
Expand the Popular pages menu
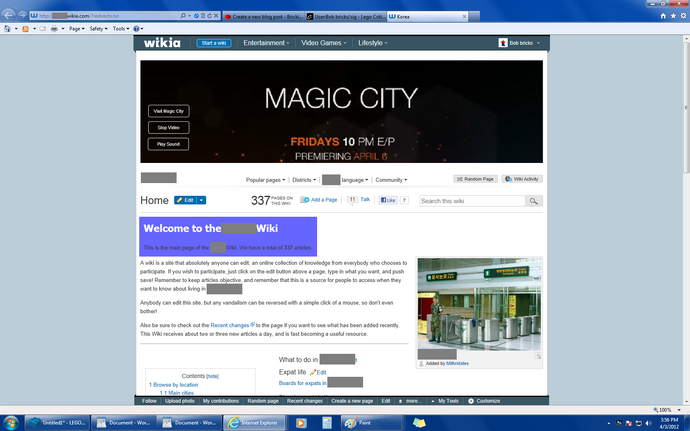265,180
